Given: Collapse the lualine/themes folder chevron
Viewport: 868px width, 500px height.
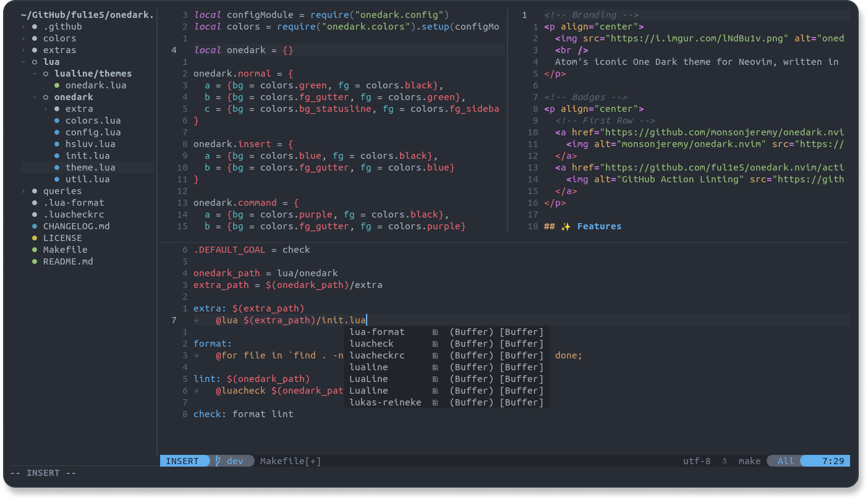Looking at the screenshot, I should coord(35,74).
